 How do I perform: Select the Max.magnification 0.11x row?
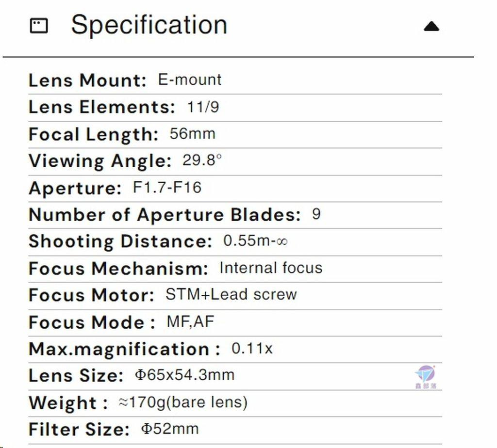click(x=235, y=350)
